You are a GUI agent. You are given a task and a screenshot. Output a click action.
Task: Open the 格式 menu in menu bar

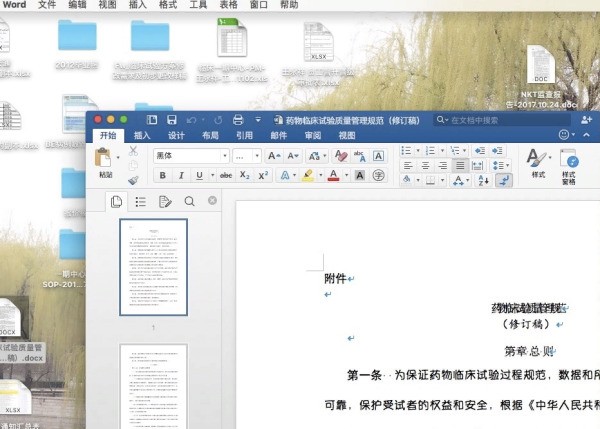pyautogui.click(x=168, y=5)
